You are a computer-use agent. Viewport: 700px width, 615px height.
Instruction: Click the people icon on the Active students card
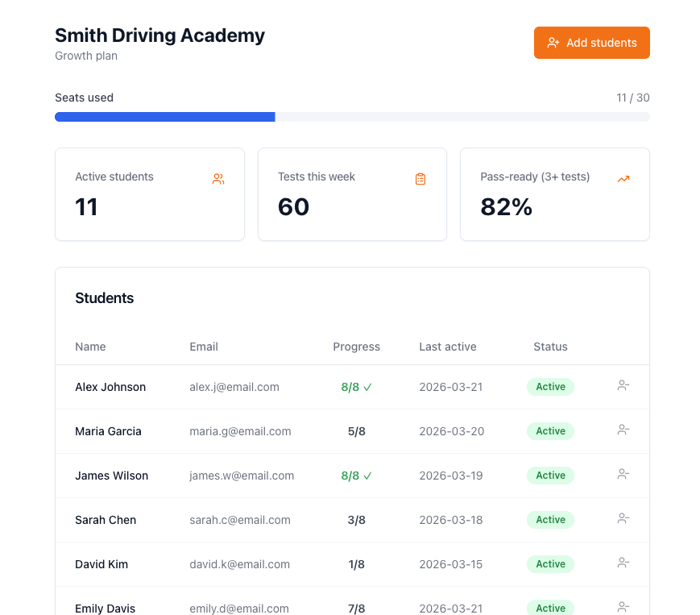point(217,179)
